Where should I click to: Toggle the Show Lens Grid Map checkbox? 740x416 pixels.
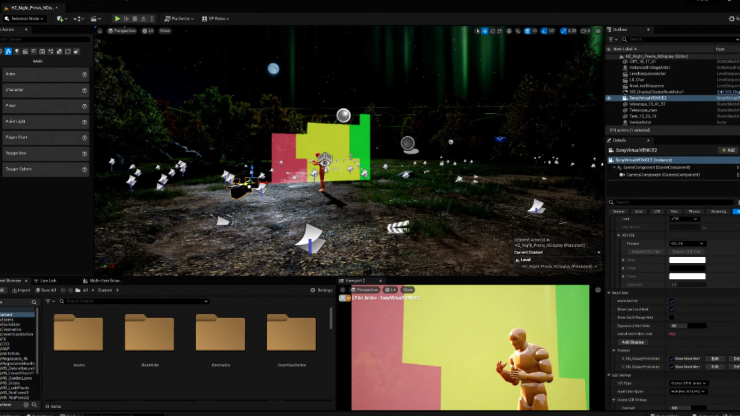[671, 309]
